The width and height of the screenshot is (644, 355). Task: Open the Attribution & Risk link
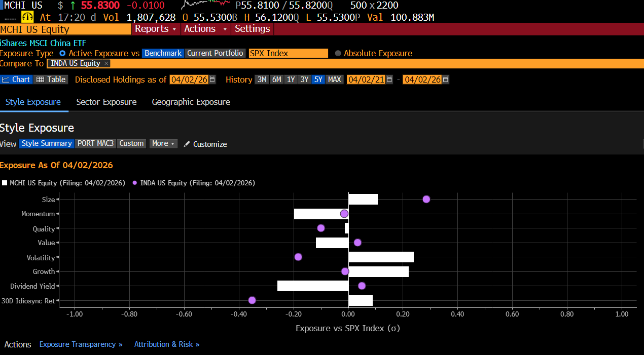pos(166,344)
